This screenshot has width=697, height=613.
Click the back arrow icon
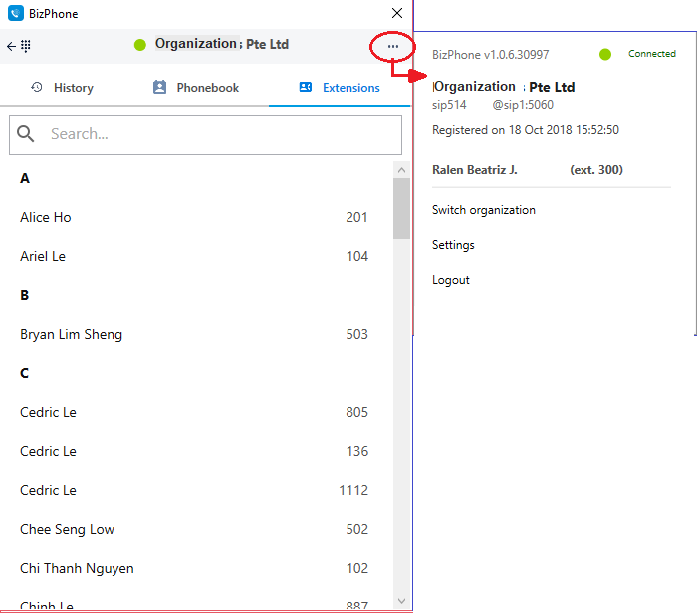click(x=11, y=46)
